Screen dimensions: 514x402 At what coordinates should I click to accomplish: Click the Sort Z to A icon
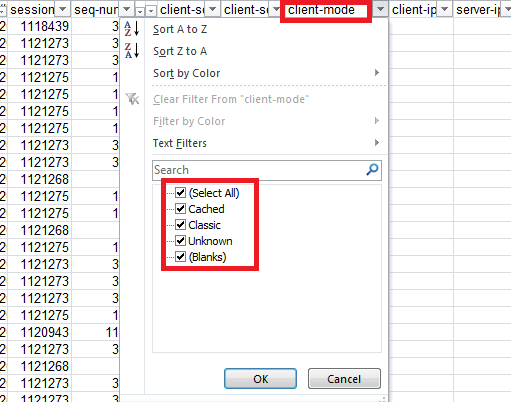(132, 51)
